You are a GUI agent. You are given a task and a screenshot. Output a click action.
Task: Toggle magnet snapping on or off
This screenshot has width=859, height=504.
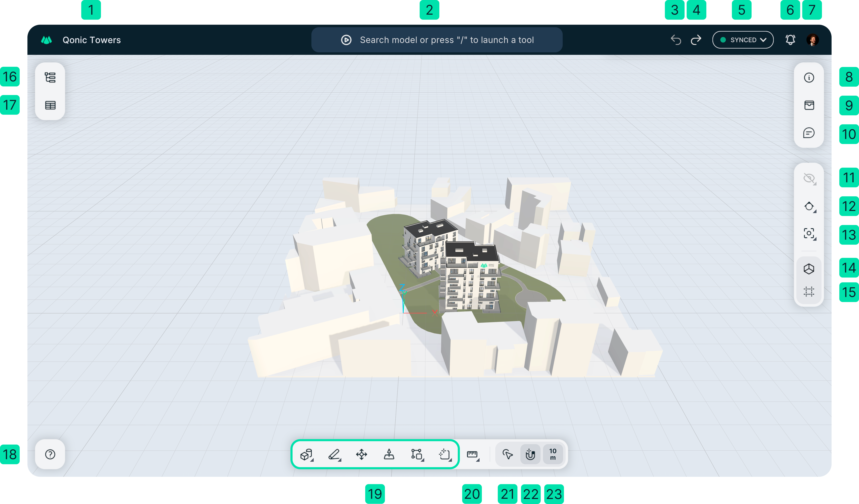coord(530,454)
